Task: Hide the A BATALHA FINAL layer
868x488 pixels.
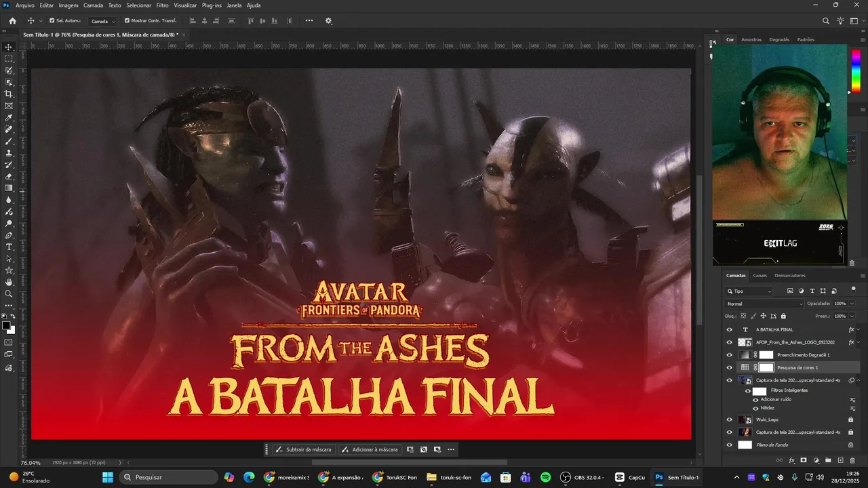Action: click(x=730, y=329)
